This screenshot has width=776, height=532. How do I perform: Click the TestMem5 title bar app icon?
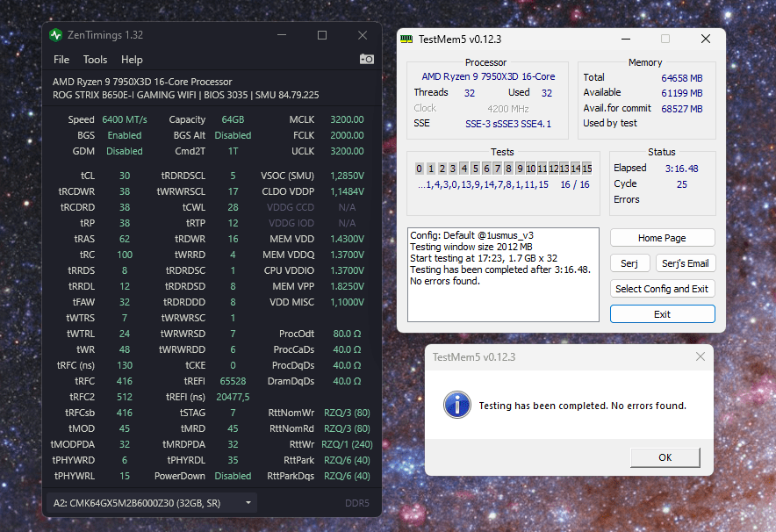406,40
